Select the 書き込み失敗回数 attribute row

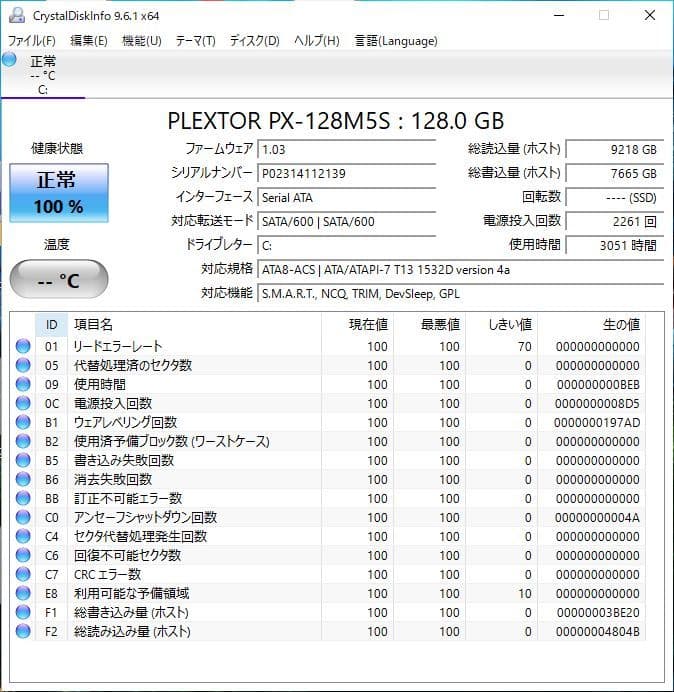point(328,460)
